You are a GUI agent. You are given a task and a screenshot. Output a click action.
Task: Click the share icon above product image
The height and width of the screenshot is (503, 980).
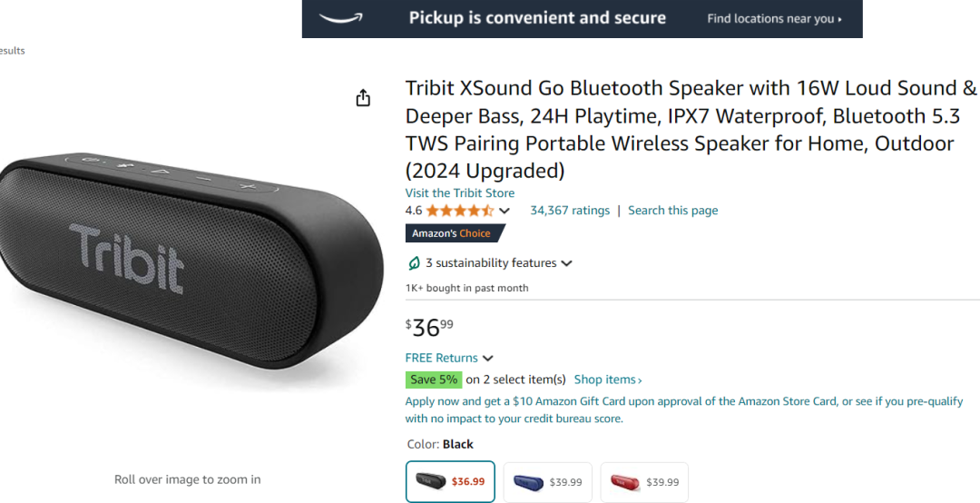click(x=363, y=98)
